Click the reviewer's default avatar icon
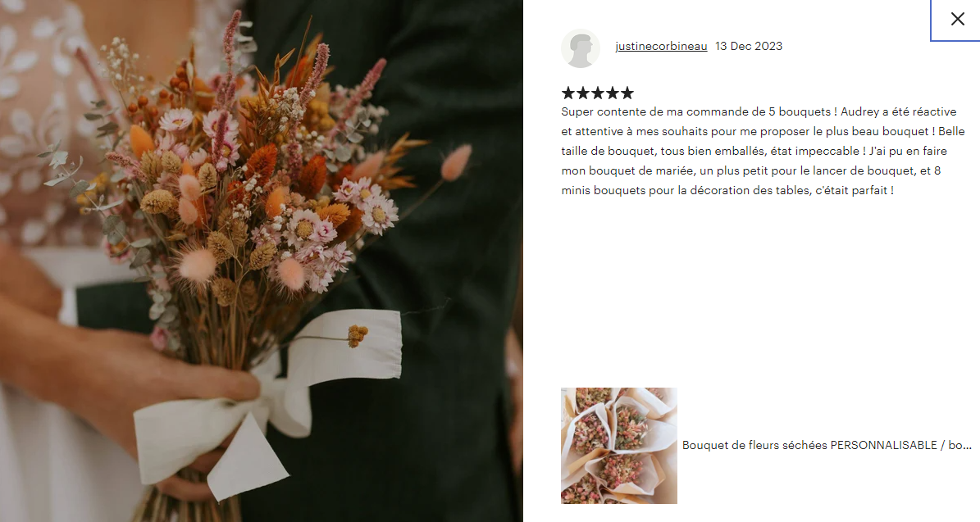The height and width of the screenshot is (522, 980). point(581,48)
